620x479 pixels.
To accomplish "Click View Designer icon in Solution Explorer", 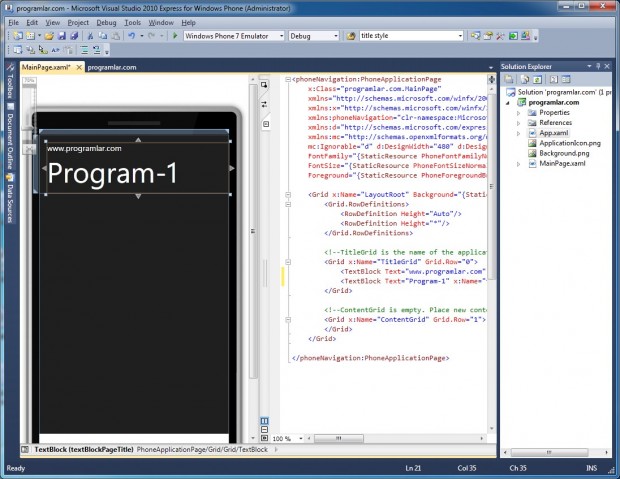I will (566, 80).
